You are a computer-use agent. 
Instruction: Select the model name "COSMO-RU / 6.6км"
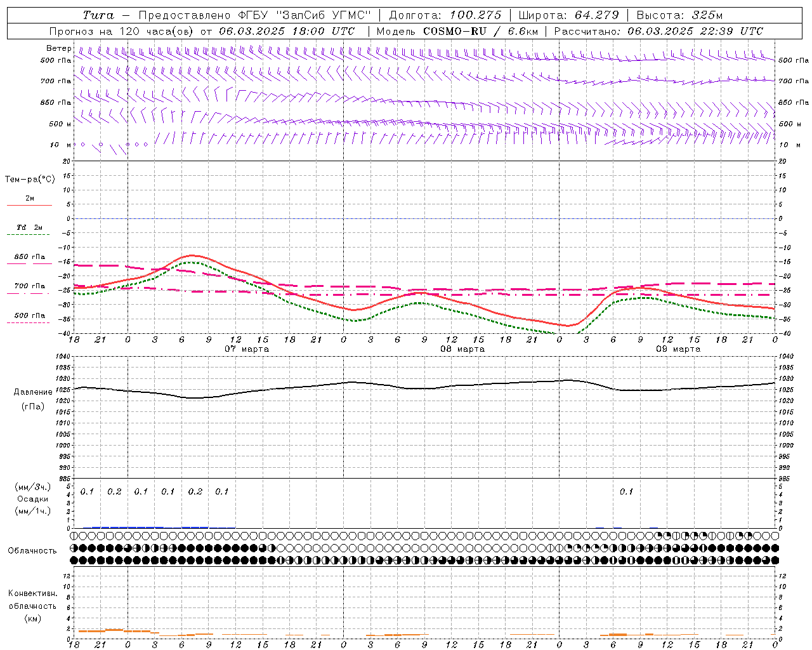click(x=480, y=31)
